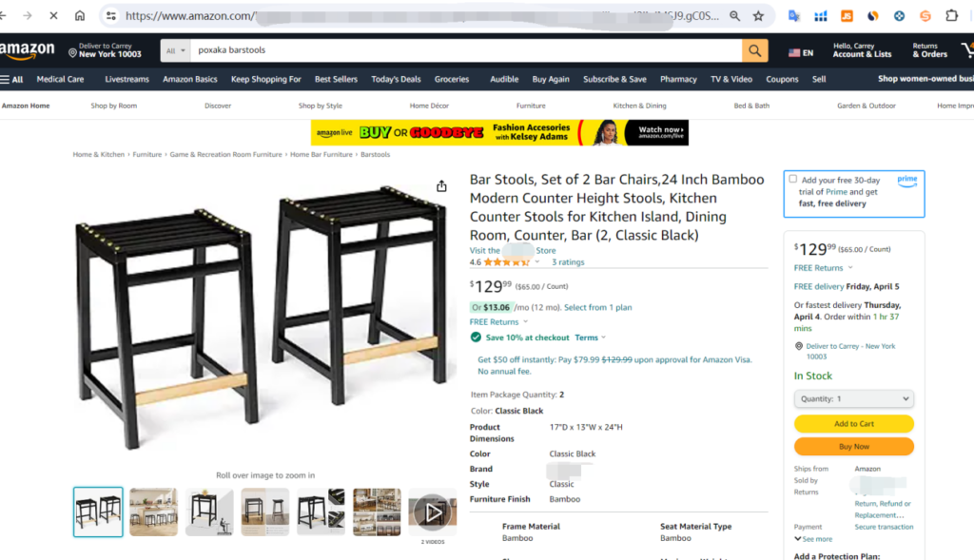Click the Add to Cart button

point(853,423)
